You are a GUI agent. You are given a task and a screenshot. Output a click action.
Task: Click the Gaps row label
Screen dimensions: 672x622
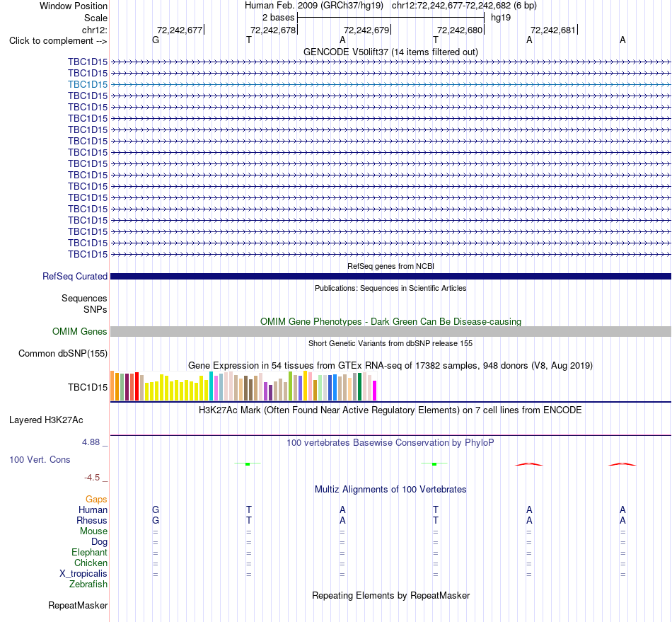click(x=96, y=500)
